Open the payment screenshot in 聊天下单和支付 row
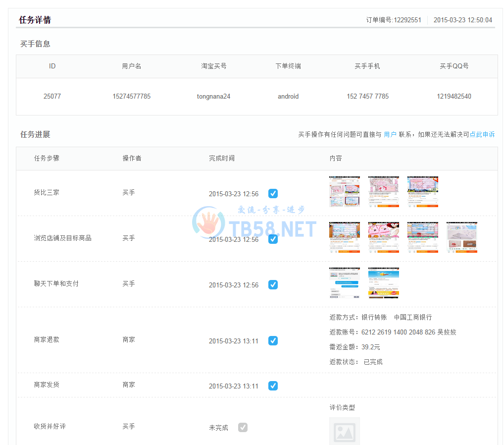 click(x=383, y=283)
